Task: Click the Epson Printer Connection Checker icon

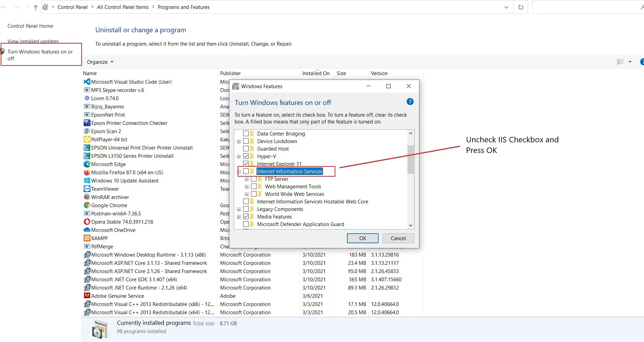Action: 87,123
